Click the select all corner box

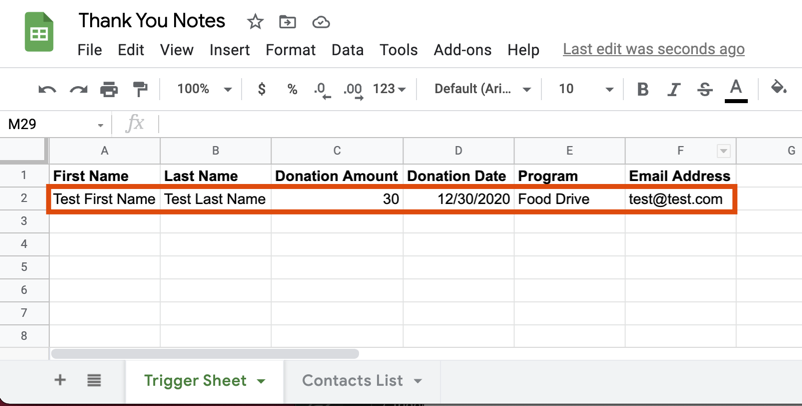click(24, 151)
